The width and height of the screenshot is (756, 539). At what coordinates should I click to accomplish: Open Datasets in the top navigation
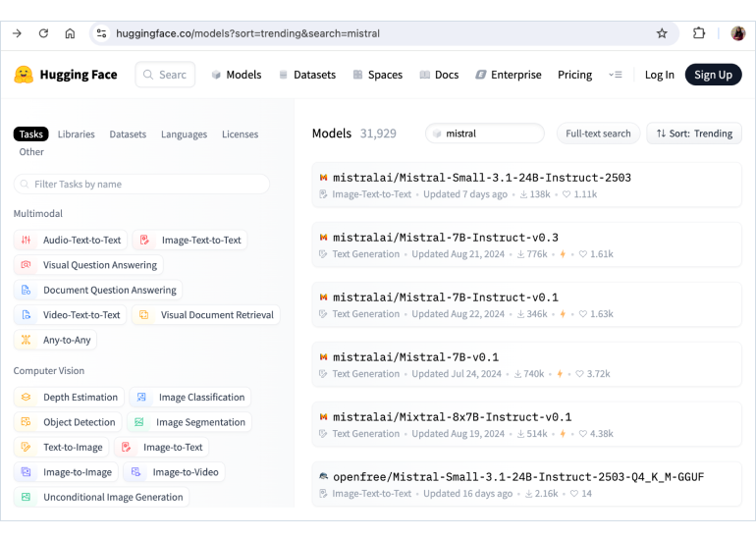tap(307, 75)
